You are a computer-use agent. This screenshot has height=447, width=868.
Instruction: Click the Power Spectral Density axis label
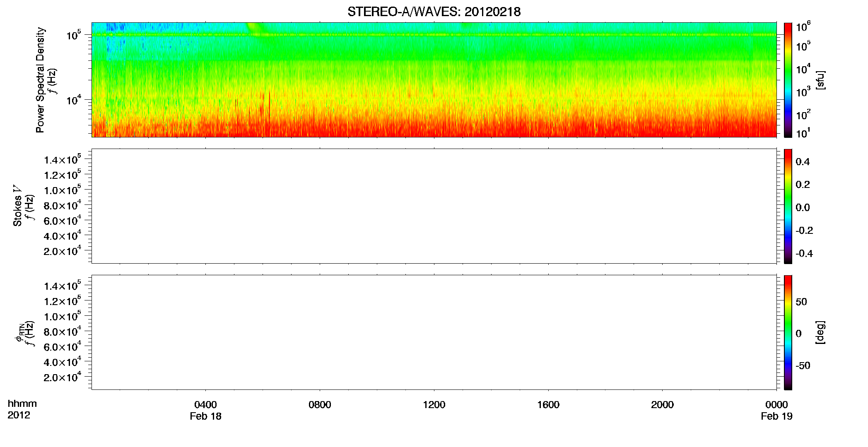pos(40,80)
